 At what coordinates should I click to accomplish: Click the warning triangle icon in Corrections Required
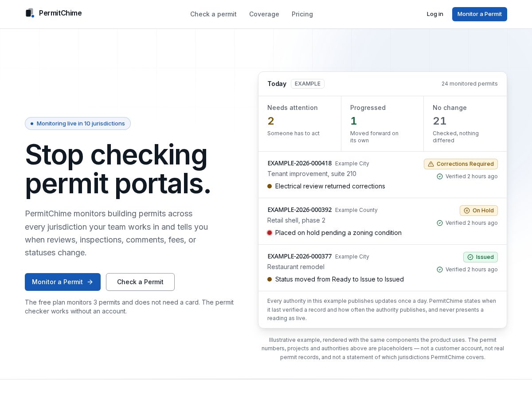click(431, 164)
